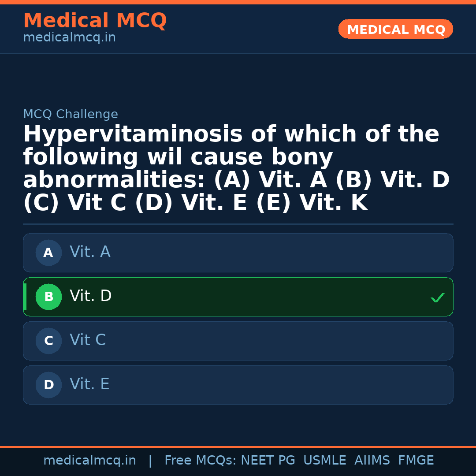Image resolution: width=476 pixels, height=476 pixels.
Task: Click the circular D badge icon
Action: point(48,385)
